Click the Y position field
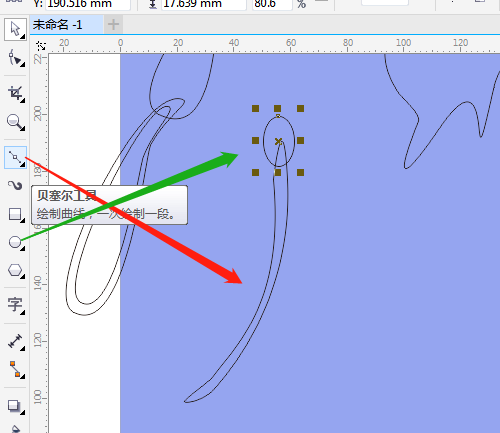The width and height of the screenshot is (500, 433). click(88, 4)
